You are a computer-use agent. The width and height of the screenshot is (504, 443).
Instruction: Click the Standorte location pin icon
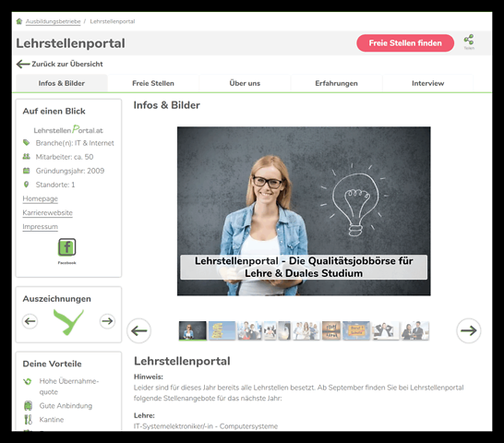tap(27, 185)
